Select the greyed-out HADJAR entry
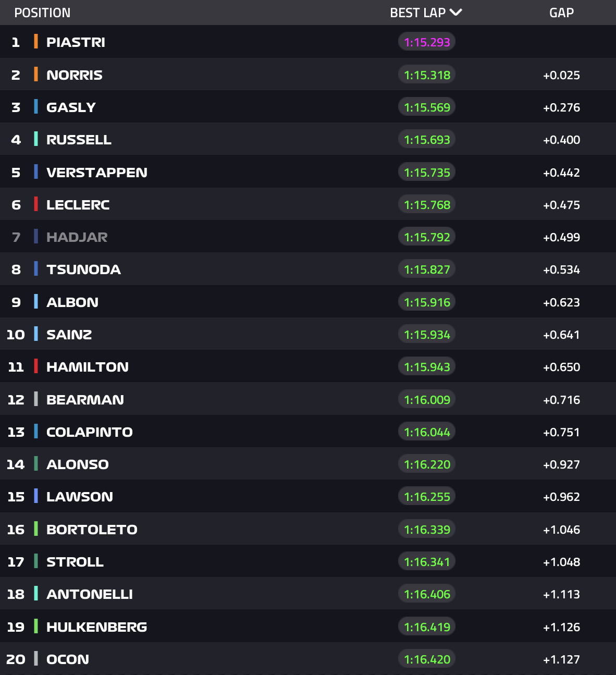The height and width of the screenshot is (675, 616). click(77, 237)
